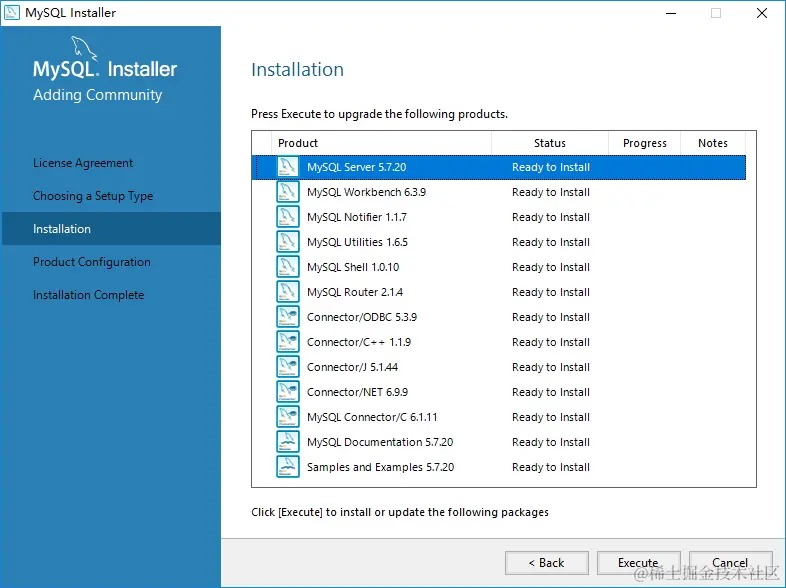Select the Connector/ODBC 5.3.9 row
The width and height of the screenshot is (786, 588).
(499, 317)
